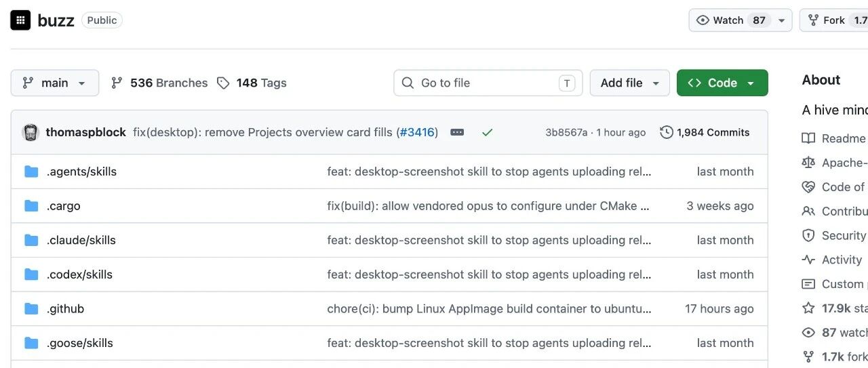The height and width of the screenshot is (368, 868).
Task: Click the tag icon beside 148 Tags
Action: tap(223, 83)
